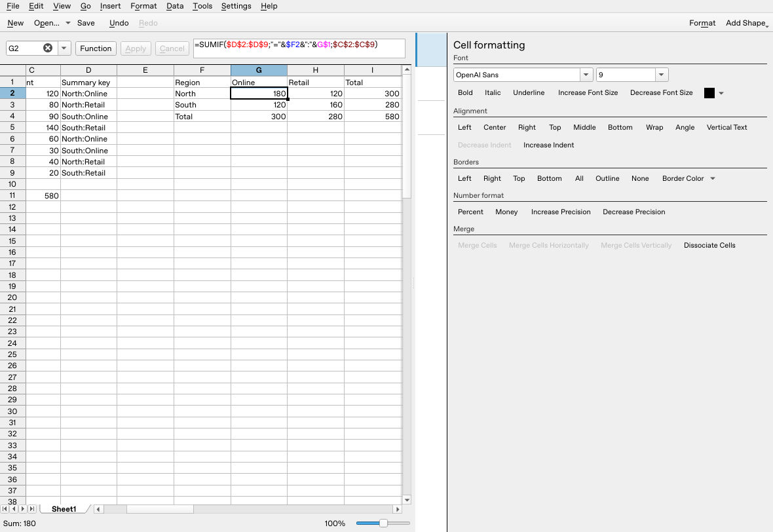This screenshot has height=532, width=773.
Task: Toggle Vertical Text alignment
Action: [x=726, y=127]
